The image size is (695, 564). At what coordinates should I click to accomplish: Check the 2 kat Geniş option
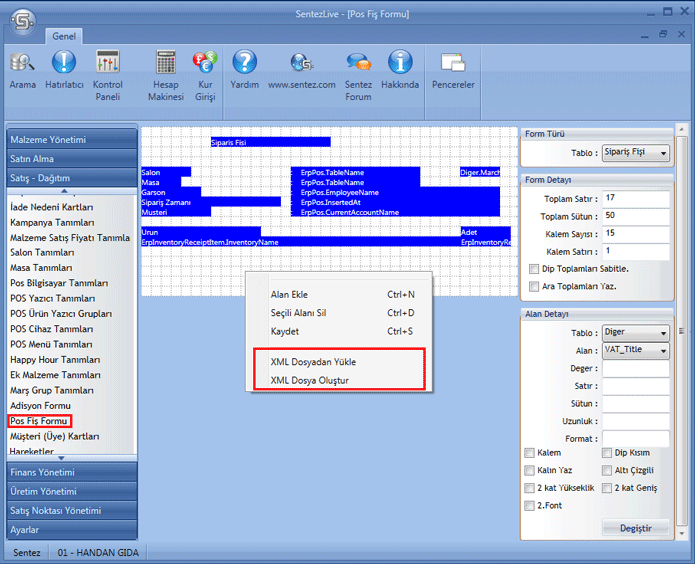tap(607, 488)
